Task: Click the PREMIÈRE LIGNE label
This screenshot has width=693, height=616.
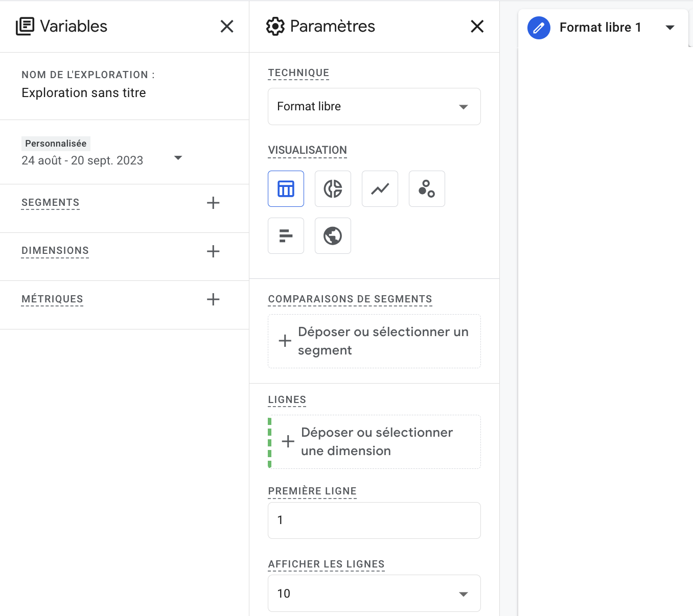Action: [x=312, y=491]
